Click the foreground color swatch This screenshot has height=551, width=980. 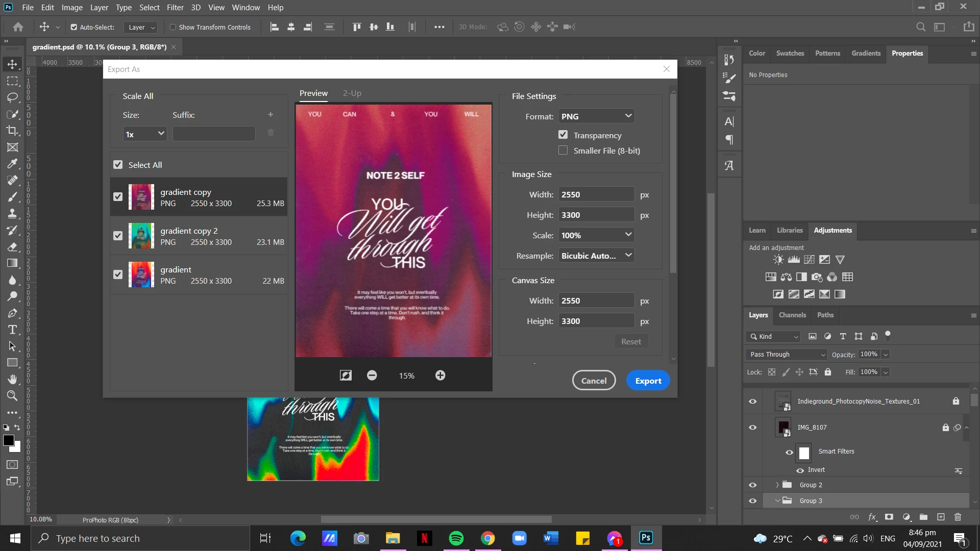(x=8, y=441)
